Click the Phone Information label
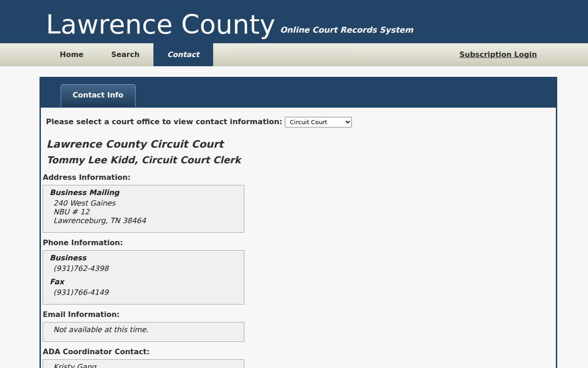588x368 pixels. point(83,242)
